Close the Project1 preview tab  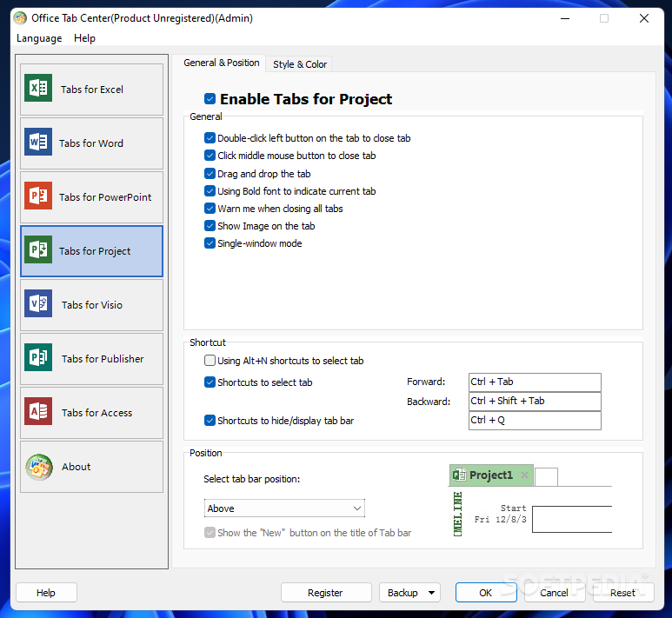coord(524,475)
